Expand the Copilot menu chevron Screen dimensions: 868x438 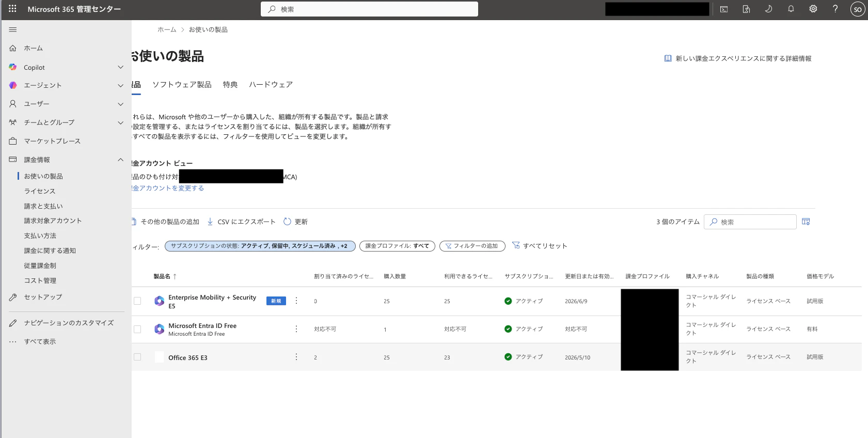point(120,67)
